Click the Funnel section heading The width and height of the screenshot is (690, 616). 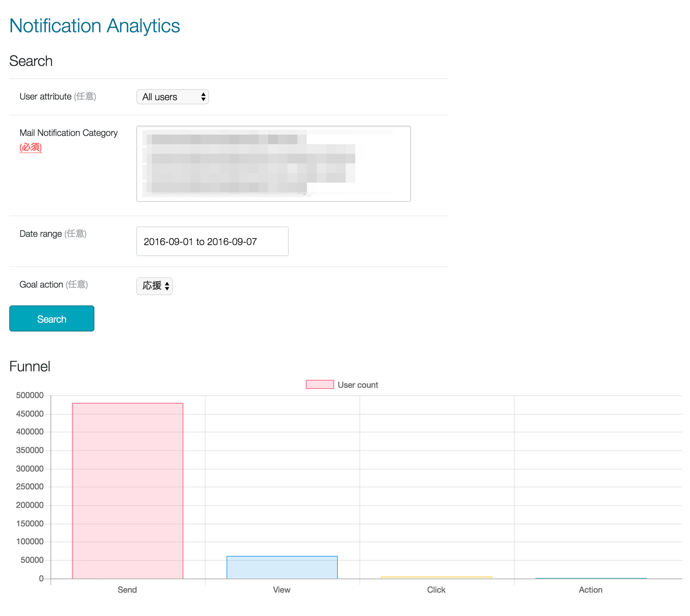30,366
